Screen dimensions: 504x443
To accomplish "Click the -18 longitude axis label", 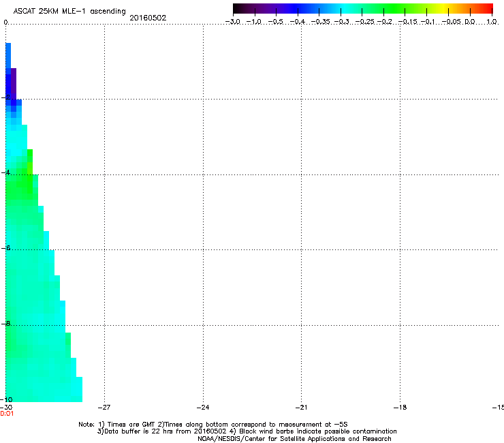I will tap(400, 408).
